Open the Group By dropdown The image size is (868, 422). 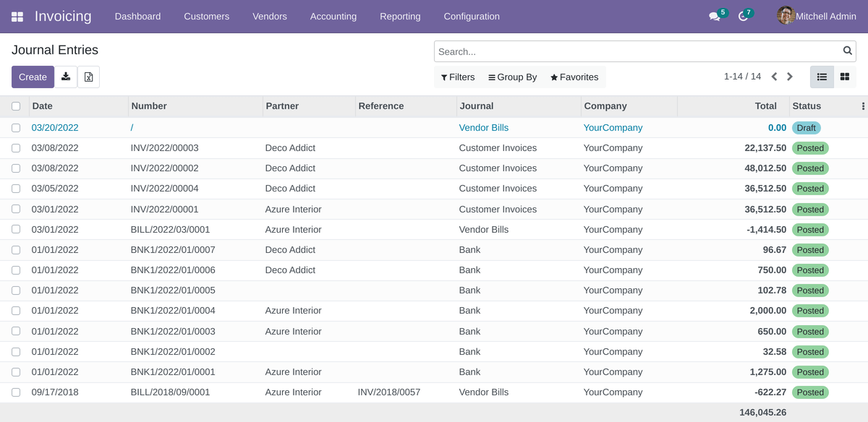tap(512, 77)
